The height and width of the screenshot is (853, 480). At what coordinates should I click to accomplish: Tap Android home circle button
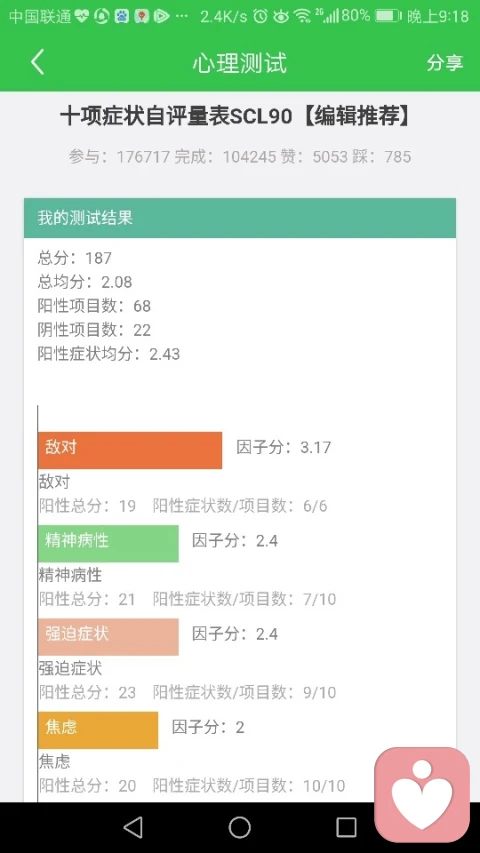tap(239, 827)
